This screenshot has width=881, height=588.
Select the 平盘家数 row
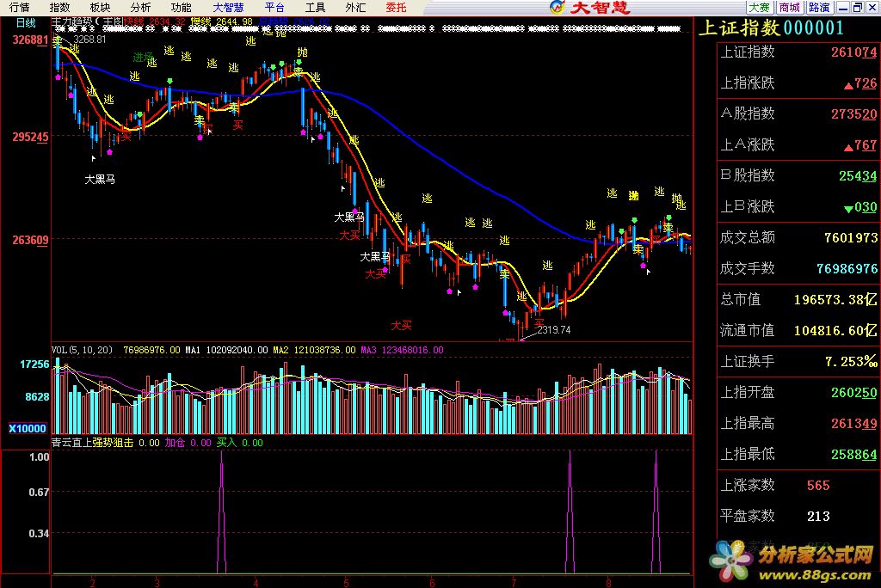tap(798, 516)
